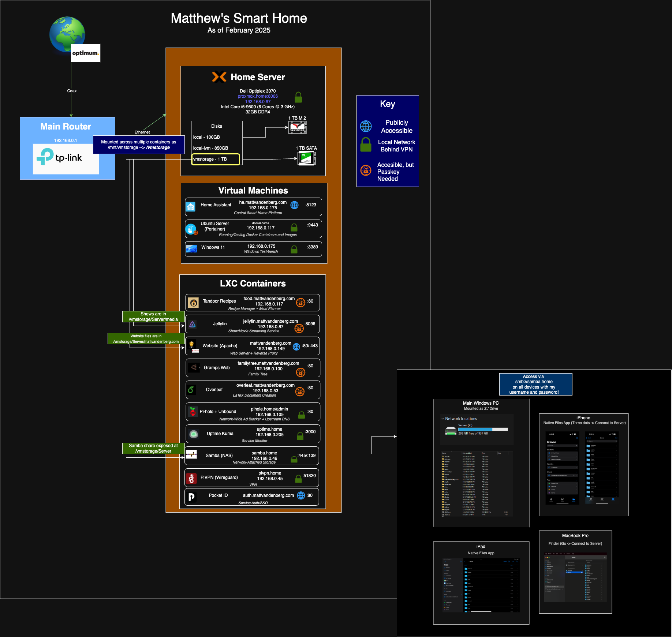Click the Server (Z:) network drive icon
The height and width of the screenshot is (637, 672).
click(x=451, y=431)
